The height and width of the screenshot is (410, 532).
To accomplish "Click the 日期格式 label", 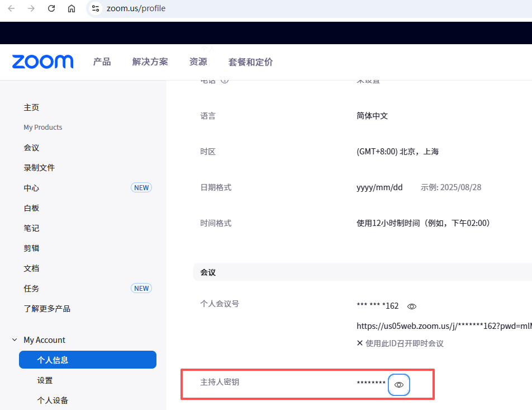I will pos(216,187).
